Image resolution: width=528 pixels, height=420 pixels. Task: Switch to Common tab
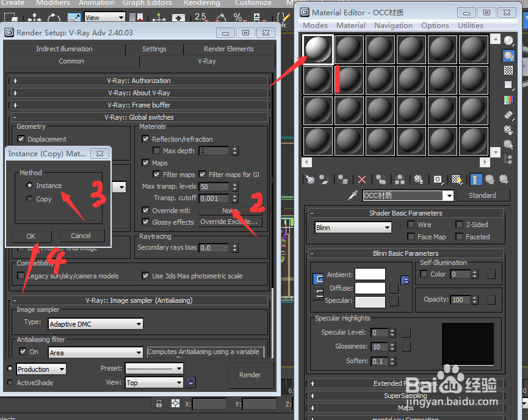[x=71, y=61]
